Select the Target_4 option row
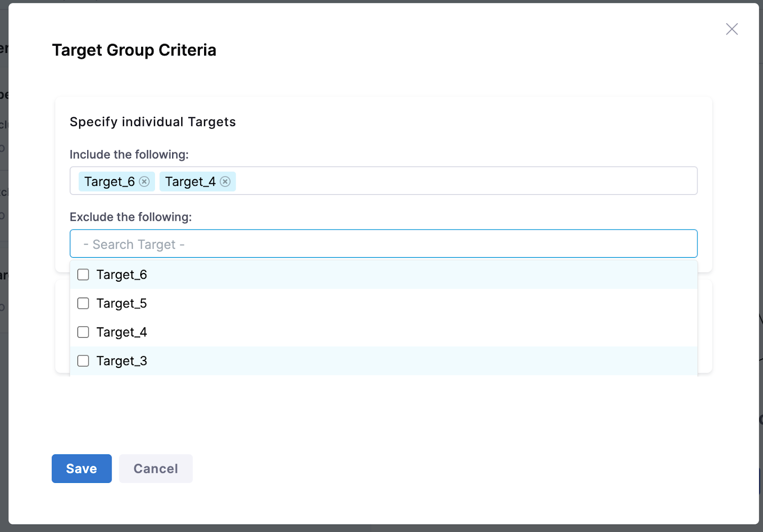This screenshot has width=763, height=532. pos(122,332)
